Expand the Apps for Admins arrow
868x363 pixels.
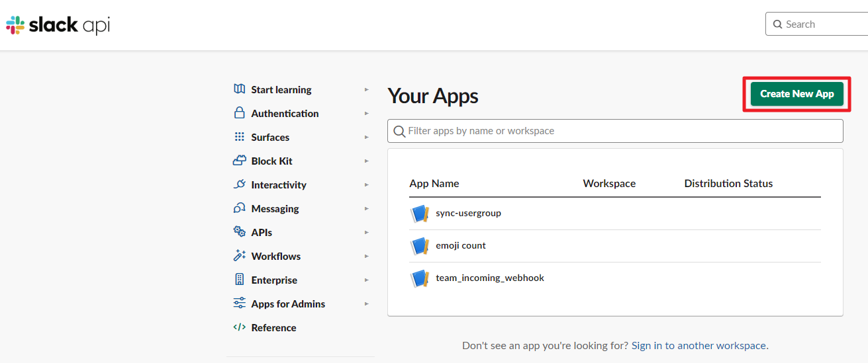(x=367, y=303)
